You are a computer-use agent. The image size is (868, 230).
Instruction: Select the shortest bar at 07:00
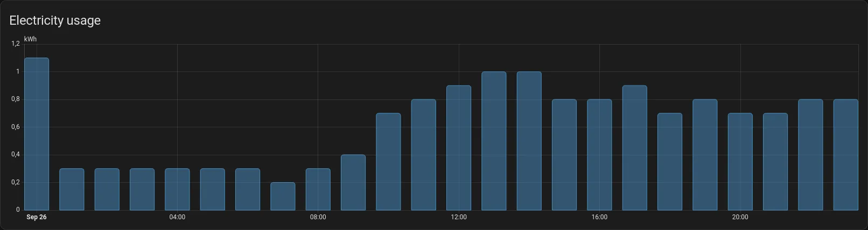point(283,196)
